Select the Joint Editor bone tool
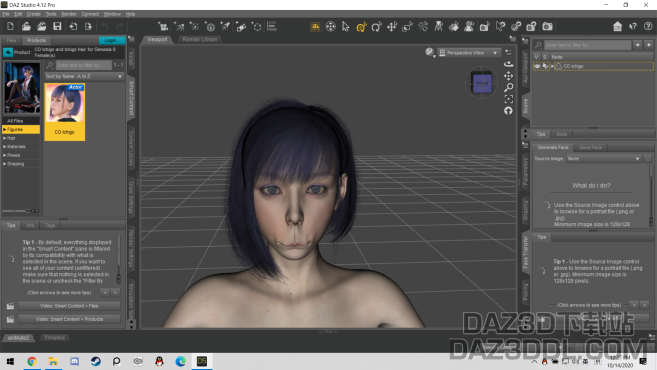Screen dimensions: 657x370 [423, 26]
